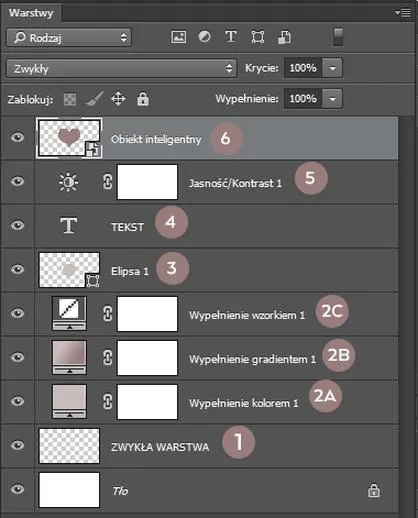Click the mask link icon of Wypełnienie gradientem 1

click(x=107, y=358)
